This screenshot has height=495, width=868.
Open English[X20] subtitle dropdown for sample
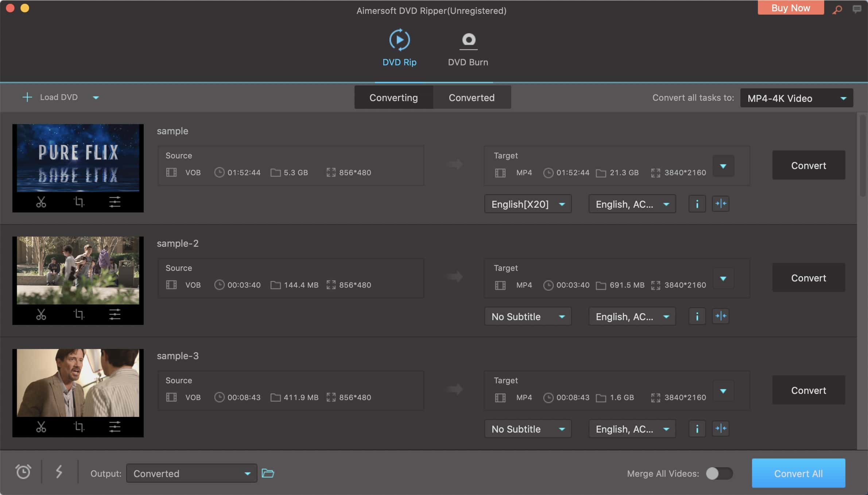coord(527,204)
